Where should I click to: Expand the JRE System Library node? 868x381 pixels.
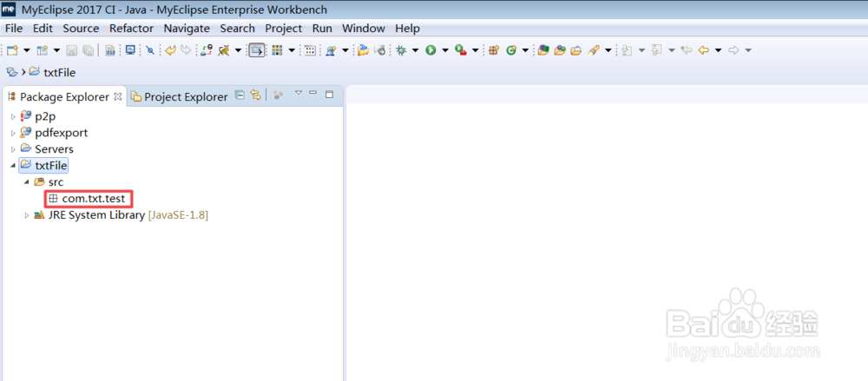coord(27,215)
